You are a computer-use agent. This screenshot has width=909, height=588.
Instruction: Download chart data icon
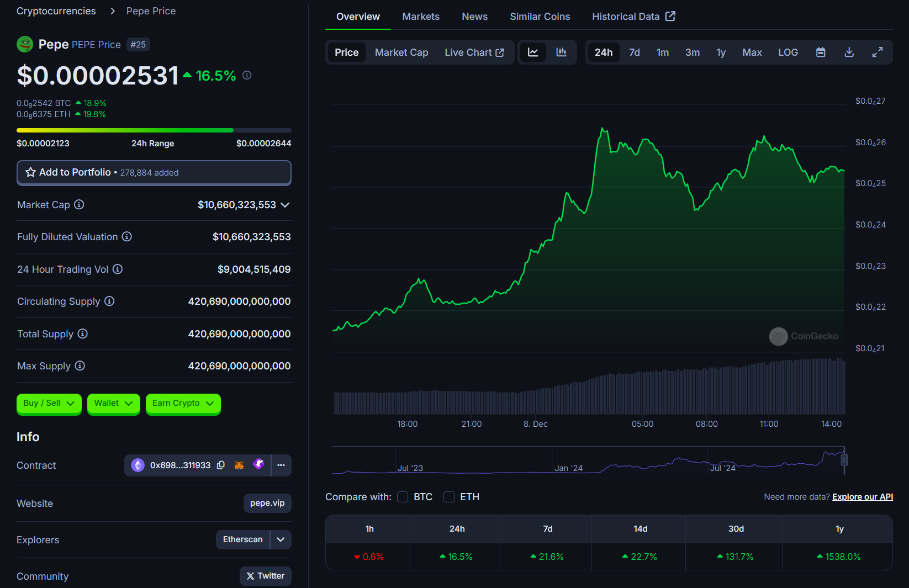pos(849,52)
